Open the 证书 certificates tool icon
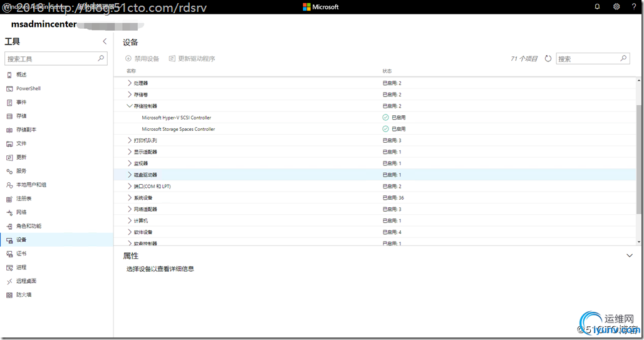This screenshot has width=644, height=340. tap(9, 254)
